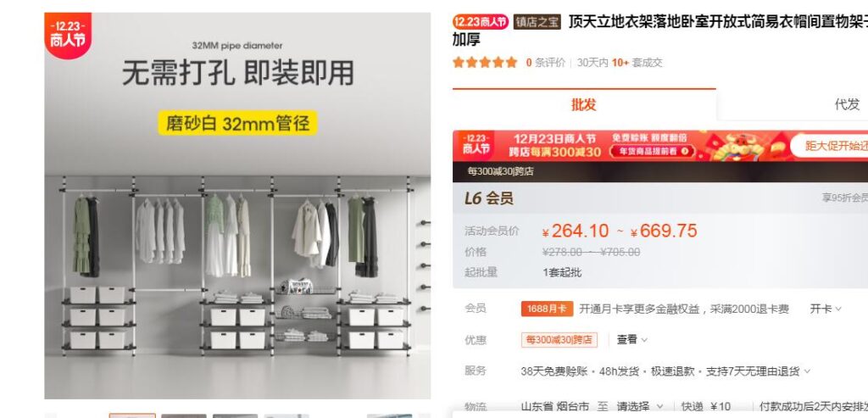
Task: Click the 每300减30|跨店 coupon tag
Action: pos(559,340)
